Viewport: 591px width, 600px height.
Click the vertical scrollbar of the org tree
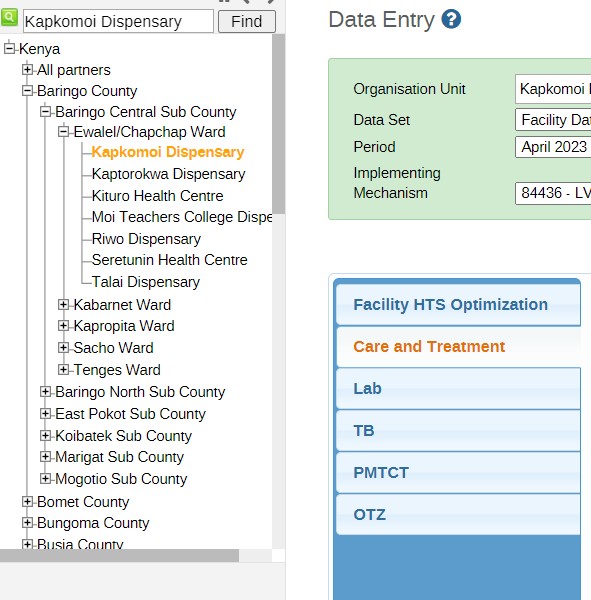point(279,124)
